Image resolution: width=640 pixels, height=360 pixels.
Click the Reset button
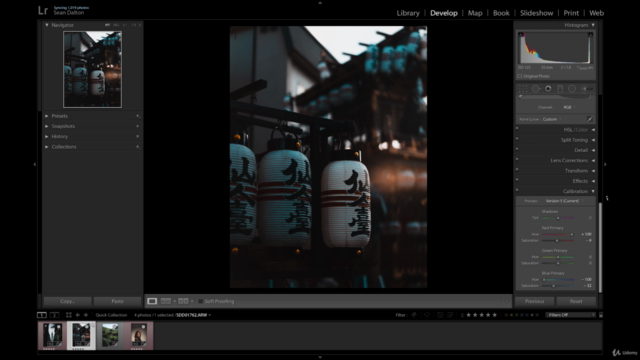[576, 301]
